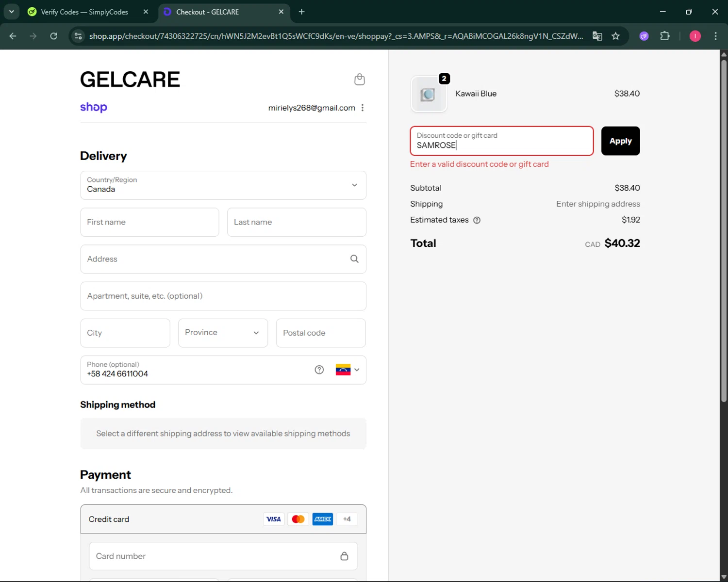
Task: Close the Verify Codes SimplyCodes tab
Action: (x=146, y=12)
